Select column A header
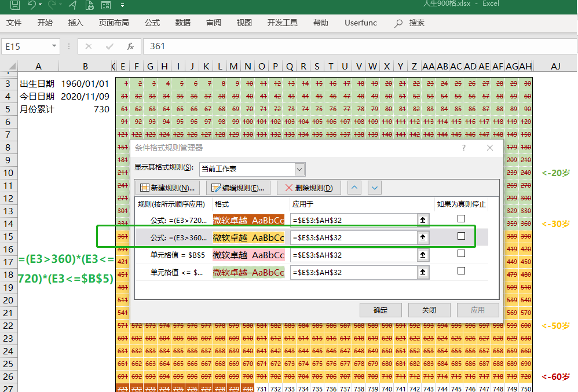Image resolution: width=578 pixels, height=392 pixels. [38, 67]
